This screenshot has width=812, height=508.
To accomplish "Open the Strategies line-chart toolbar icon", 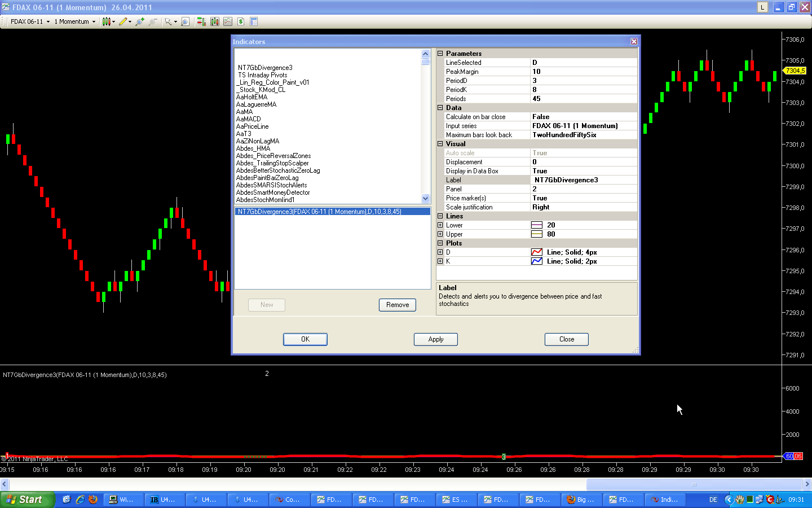I will click(227, 21).
